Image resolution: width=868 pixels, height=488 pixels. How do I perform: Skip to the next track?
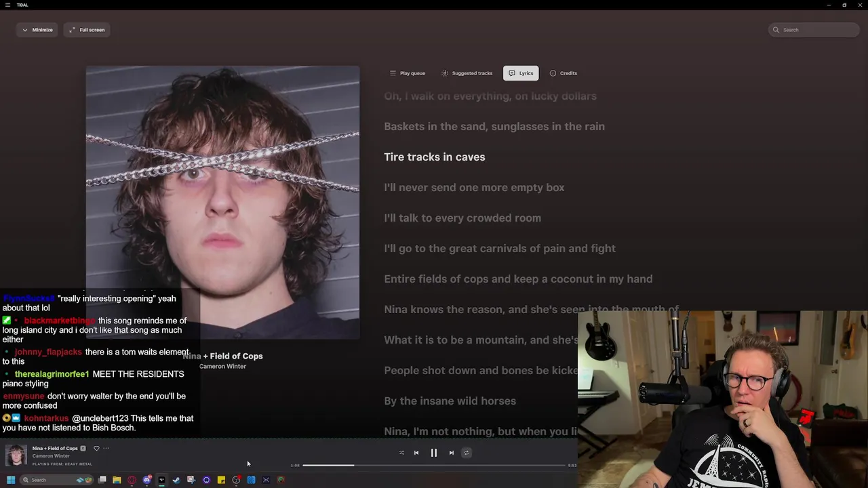[x=452, y=453]
